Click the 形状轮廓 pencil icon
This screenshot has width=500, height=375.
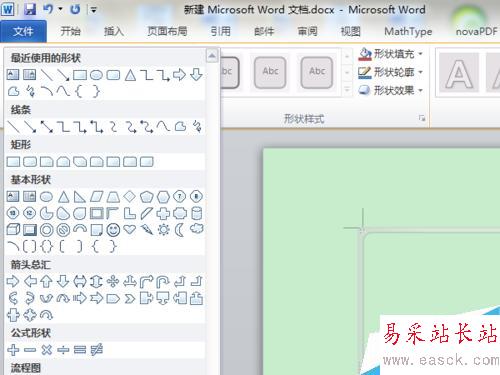365,72
